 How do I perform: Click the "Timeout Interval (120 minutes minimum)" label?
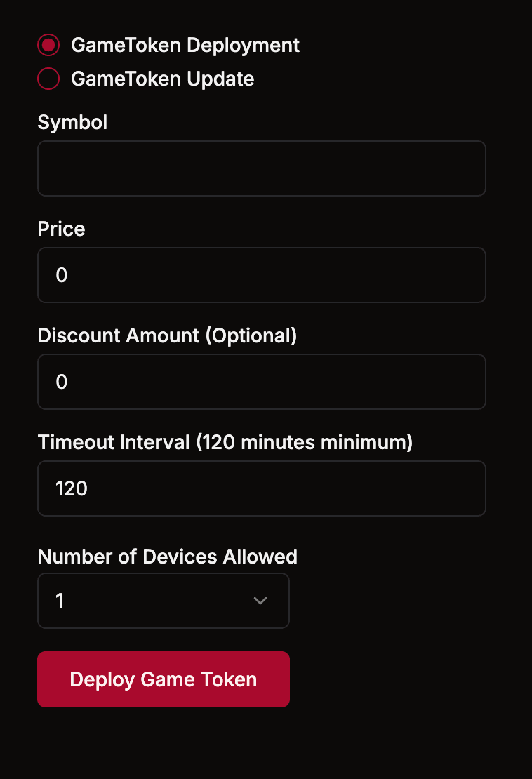click(x=225, y=442)
